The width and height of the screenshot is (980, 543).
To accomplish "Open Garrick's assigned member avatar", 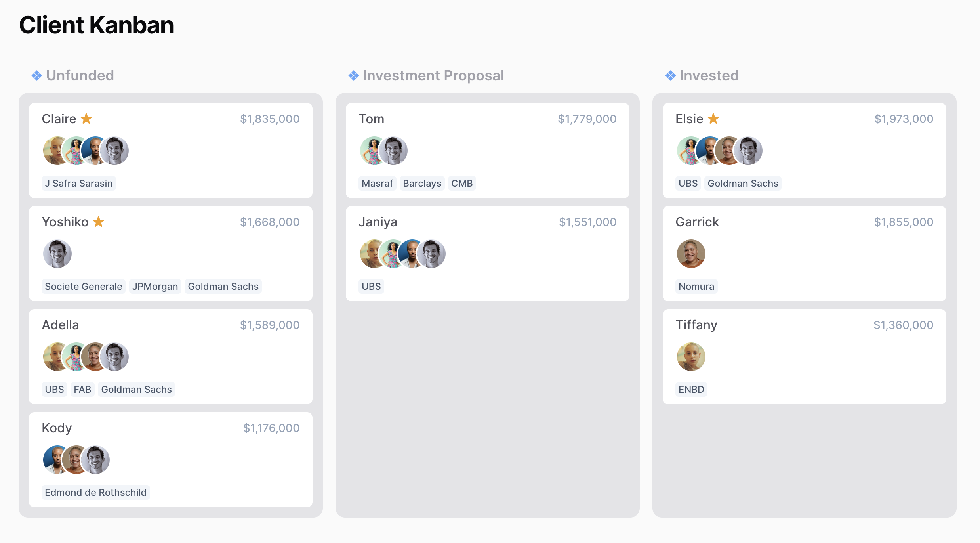I will [691, 254].
